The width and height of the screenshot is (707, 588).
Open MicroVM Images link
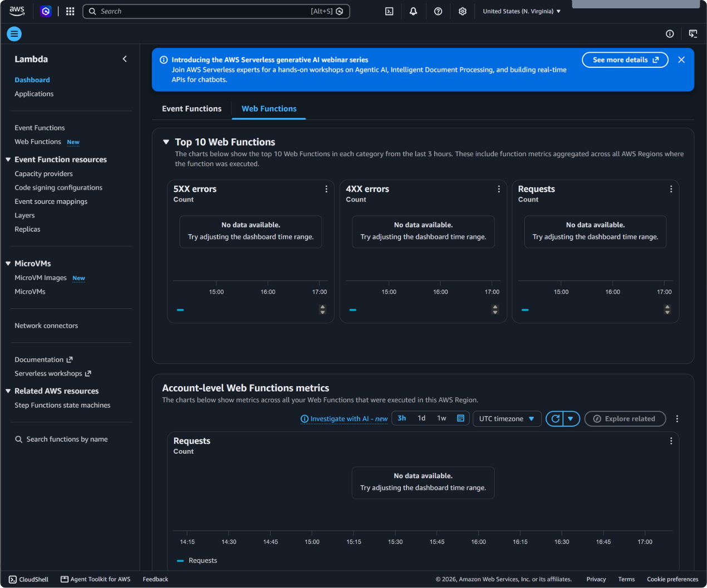pos(41,278)
